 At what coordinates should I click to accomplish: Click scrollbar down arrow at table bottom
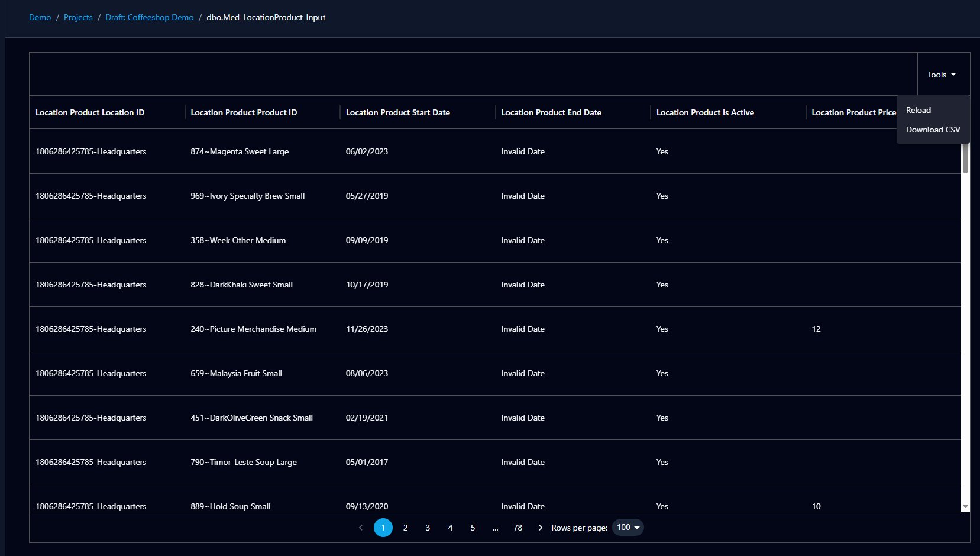pyautogui.click(x=965, y=507)
